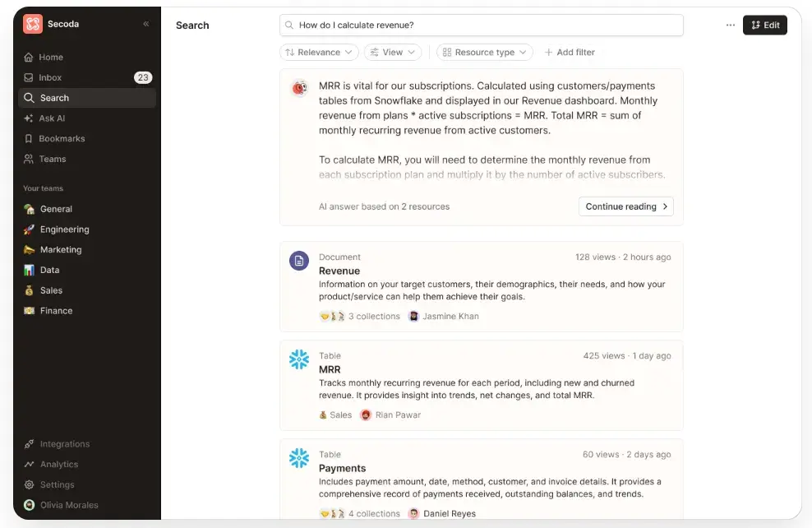Click Continue reading on AI answer
The width and height of the screenshot is (812, 528).
tap(625, 206)
